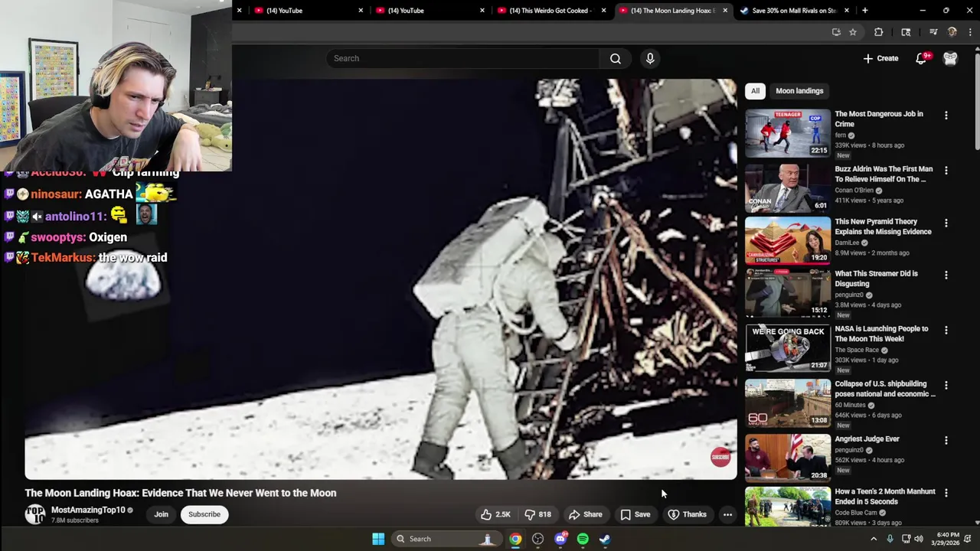Open How a Teen's 2 Moment Manhunt video title

pos(885,497)
